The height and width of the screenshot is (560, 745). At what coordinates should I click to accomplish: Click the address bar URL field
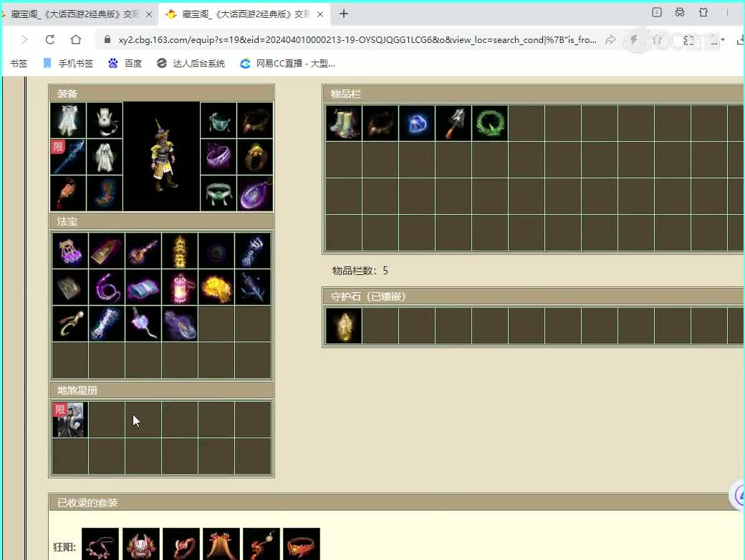pyautogui.click(x=357, y=40)
